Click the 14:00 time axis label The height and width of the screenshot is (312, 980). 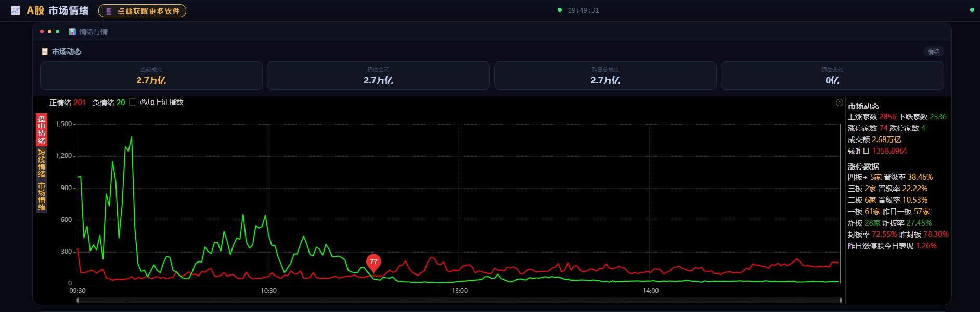click(650, 291)
